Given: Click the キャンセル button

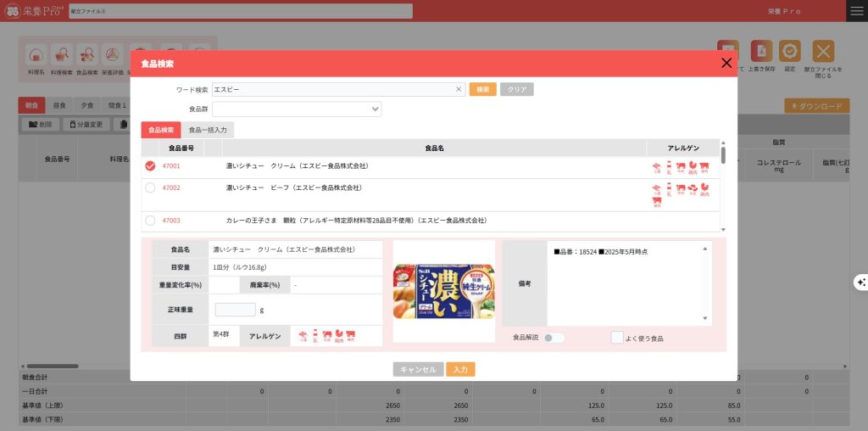Looking at the screenshot, I should (419, 370).
